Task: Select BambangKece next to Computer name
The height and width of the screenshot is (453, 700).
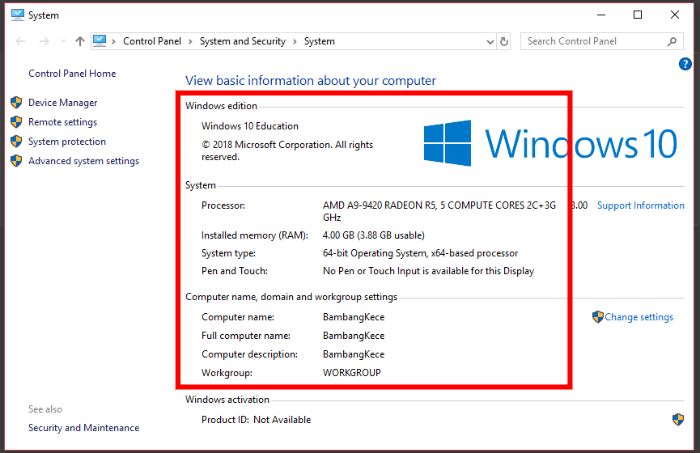Action: (x=354, y=317)
